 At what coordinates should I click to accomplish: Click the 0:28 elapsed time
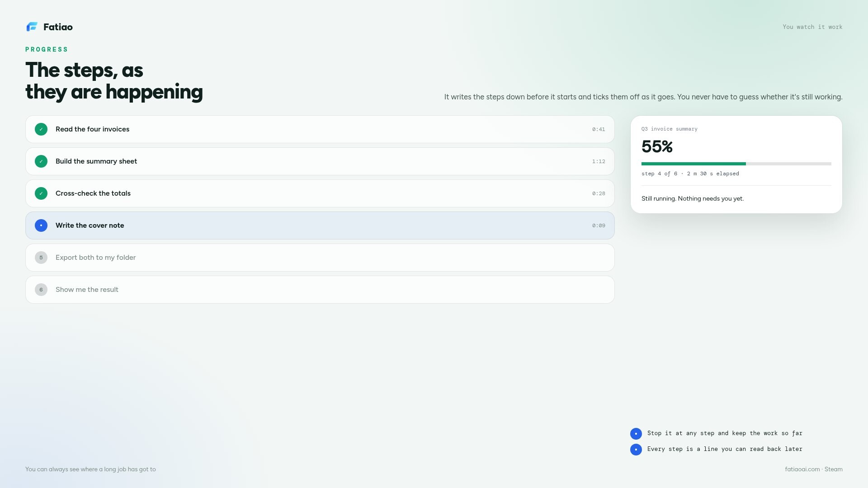599,193
